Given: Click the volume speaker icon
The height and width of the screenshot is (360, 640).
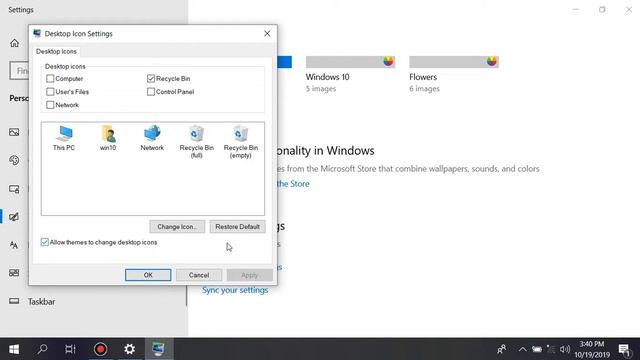Looking at the screenshot, I should pyautogui.click(x=565, y=349).
